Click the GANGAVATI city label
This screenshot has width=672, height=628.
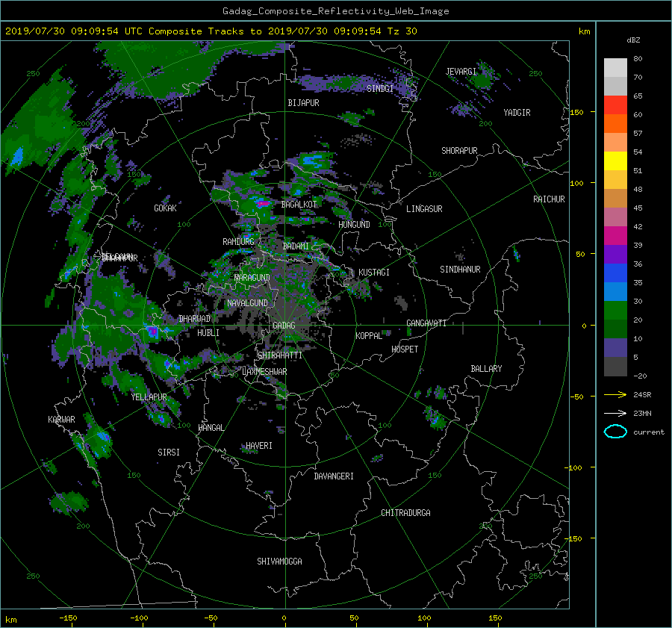click(x=426, y=323)
